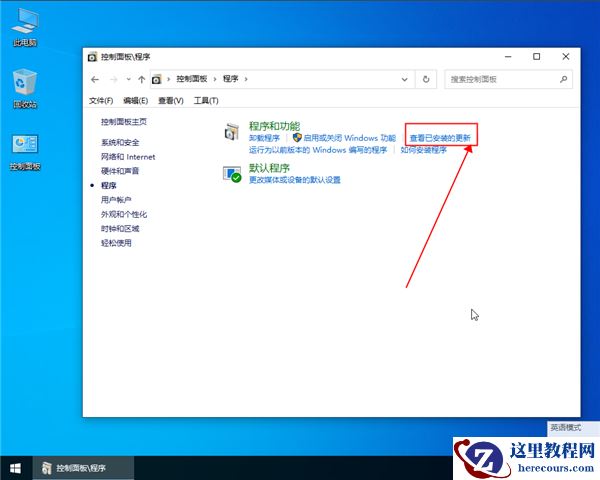Viewport: 600px width, 480px height.
Task: Focus the 搜索控制面板 search field
Action: 508,79
